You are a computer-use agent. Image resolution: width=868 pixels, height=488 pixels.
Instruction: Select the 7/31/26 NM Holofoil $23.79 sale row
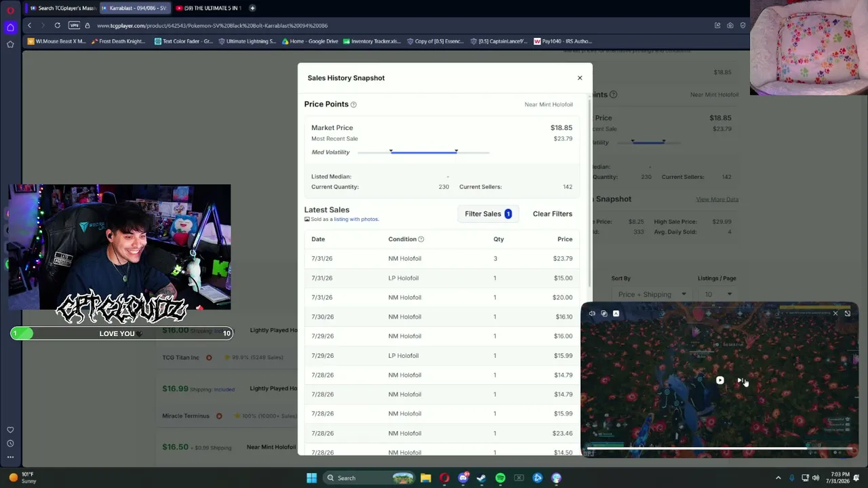(x=441, y=259)
